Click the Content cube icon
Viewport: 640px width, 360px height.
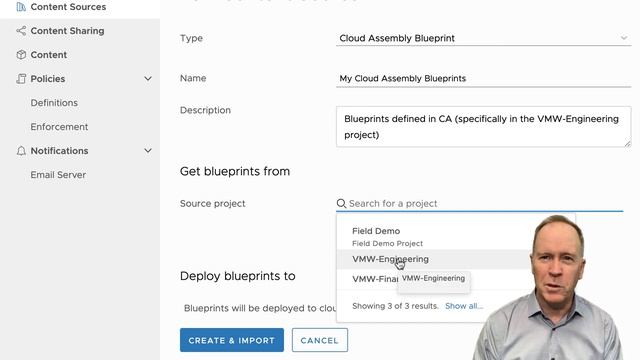pyautogui.click(x=21, y=55)
